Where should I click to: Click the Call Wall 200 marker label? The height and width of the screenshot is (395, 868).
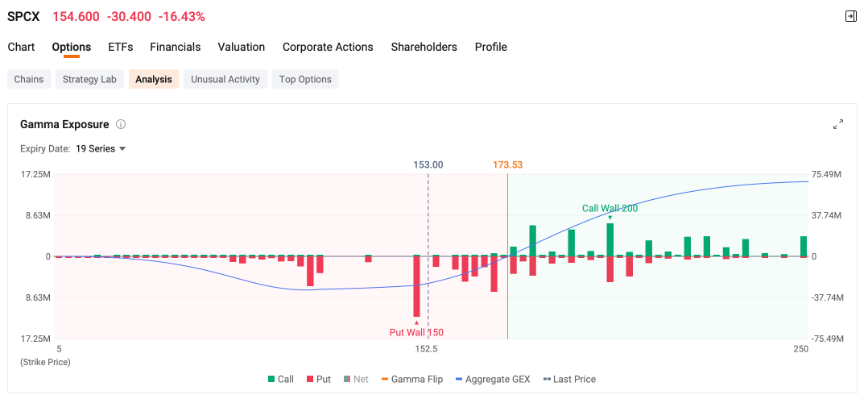610,208
